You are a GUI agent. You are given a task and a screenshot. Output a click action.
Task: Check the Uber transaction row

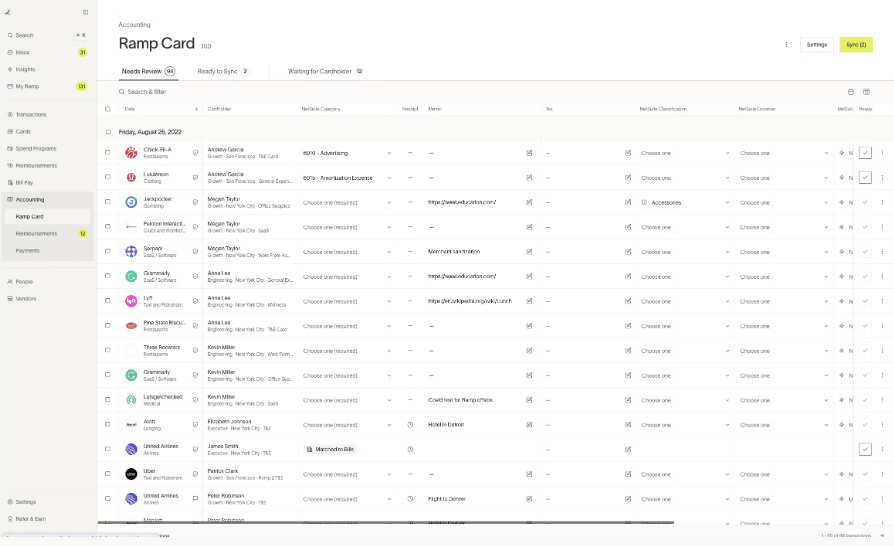coord(108,474)
